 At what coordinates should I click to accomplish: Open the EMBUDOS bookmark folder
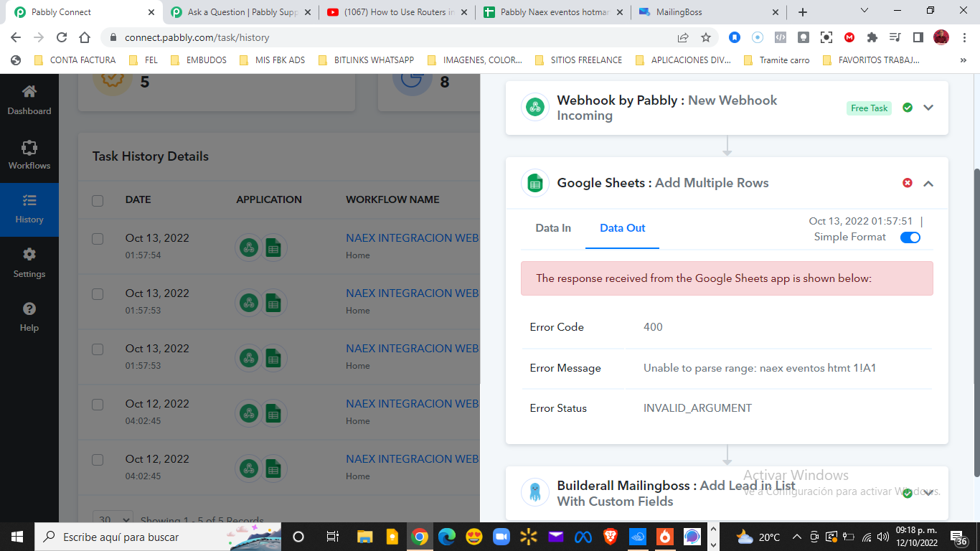[199, 60]
